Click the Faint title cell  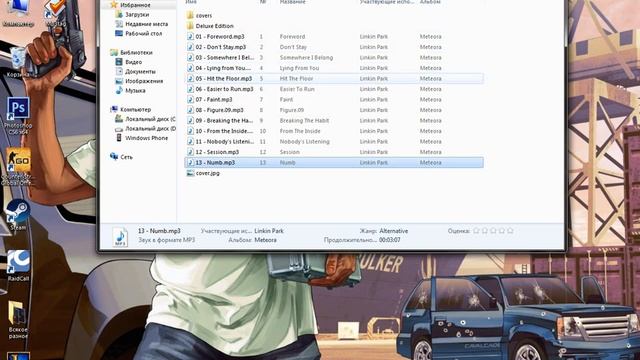[287, 100]
